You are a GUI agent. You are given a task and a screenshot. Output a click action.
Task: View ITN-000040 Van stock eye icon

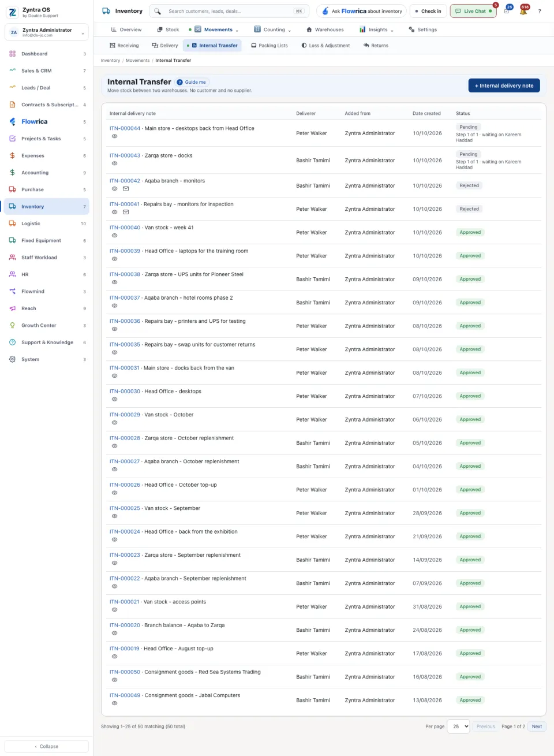coord(114,236)
